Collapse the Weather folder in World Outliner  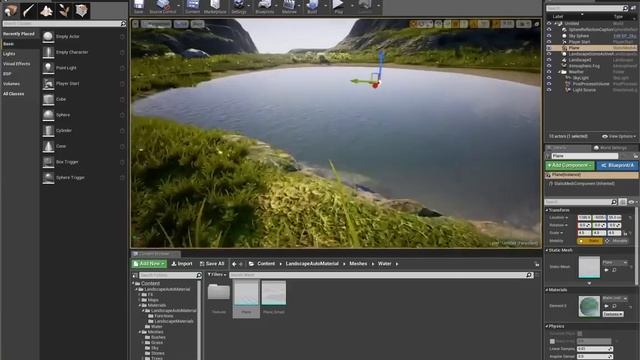[x=559, y=72]
